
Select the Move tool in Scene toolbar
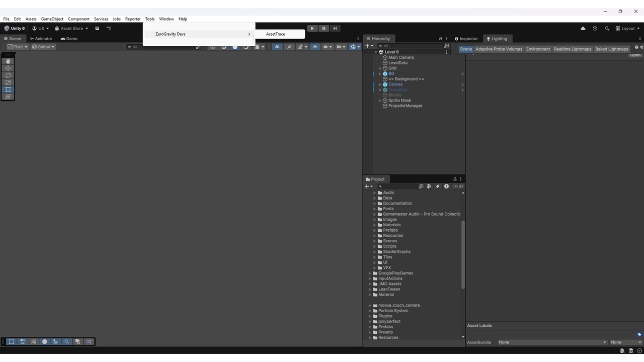pyautogui.click(x=8, y=68)
